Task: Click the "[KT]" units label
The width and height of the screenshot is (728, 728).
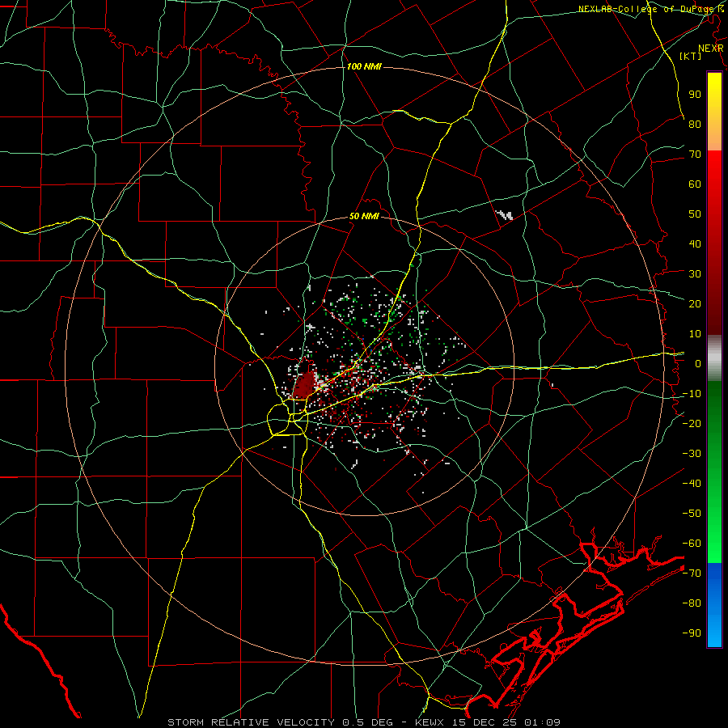Action: [x=691, y=56]
